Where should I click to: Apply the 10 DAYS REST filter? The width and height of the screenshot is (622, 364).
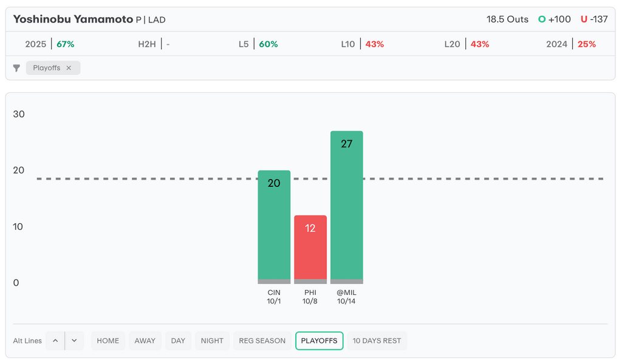[x=377, y=341]
